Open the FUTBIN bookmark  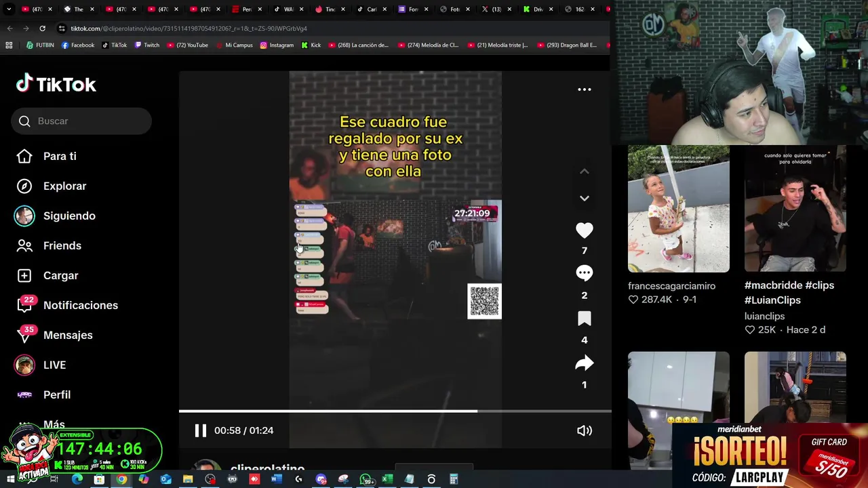(40, 45)
